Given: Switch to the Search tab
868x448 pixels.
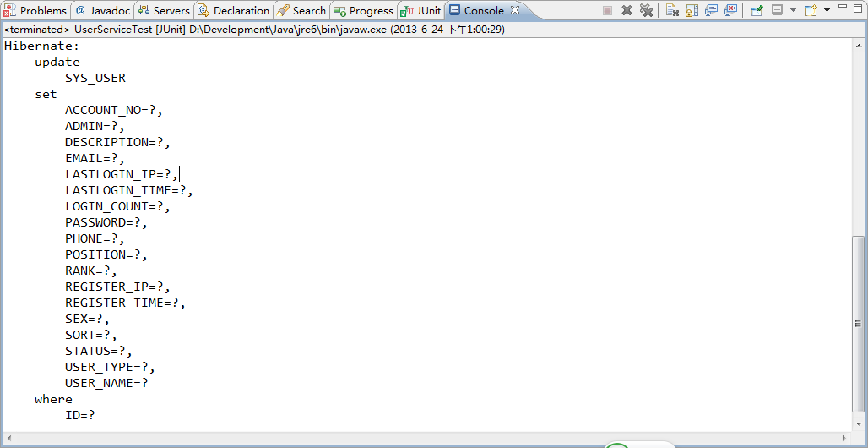Looking at the screenshot, I should click(301, 10).
